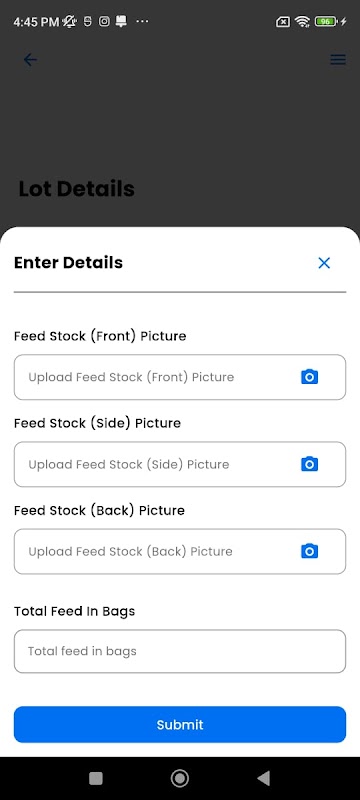The width and height of the screenshot is (360, 800).
Task: Tap the three-dots overflow in status bar
Action: [142, 21]
